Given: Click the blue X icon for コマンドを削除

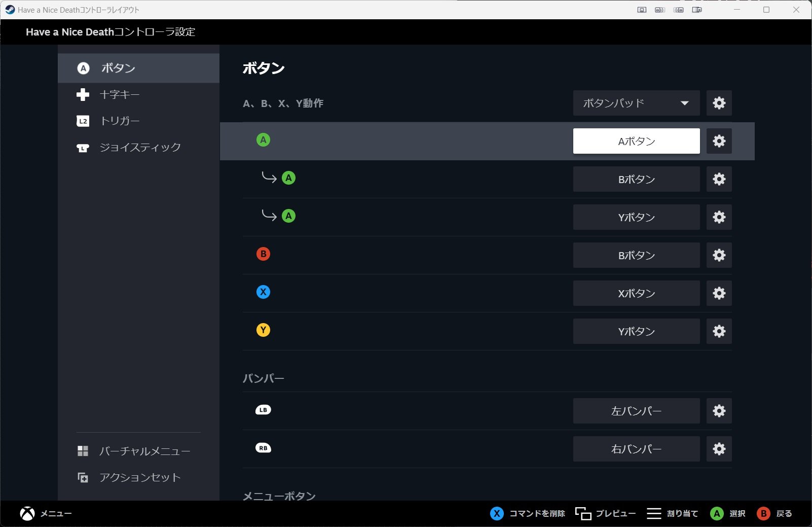Looking at the screenshot, I should pyautogui.click(x=497, y=513).
